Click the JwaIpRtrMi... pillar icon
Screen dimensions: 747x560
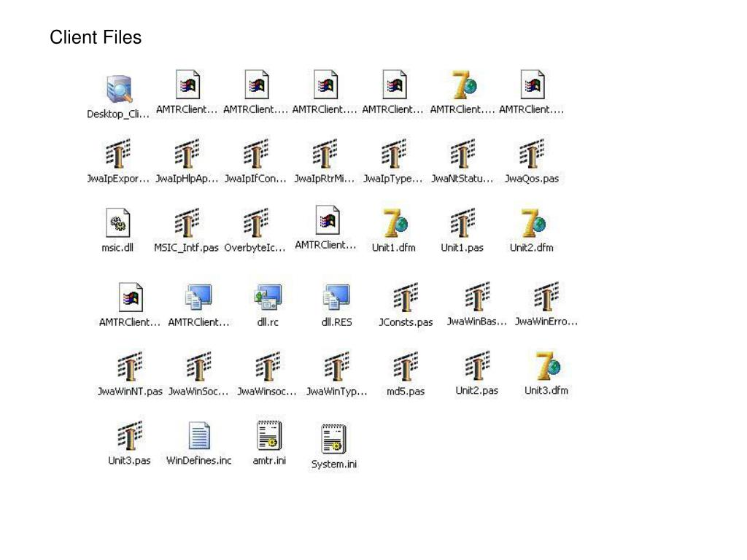pyautogui.click(x=325, y=153)
